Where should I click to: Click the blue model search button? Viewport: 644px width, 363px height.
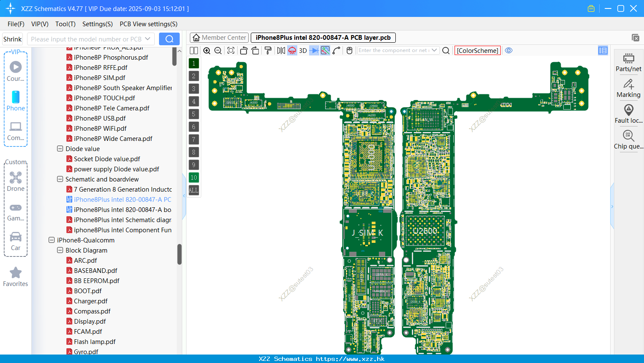pyautogui.click(x=169, y=39)
